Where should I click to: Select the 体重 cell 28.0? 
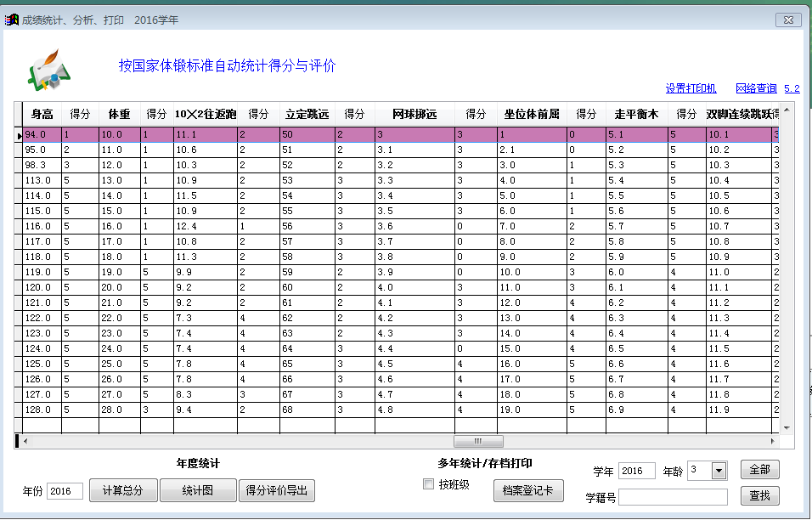(x=120, y=410)
